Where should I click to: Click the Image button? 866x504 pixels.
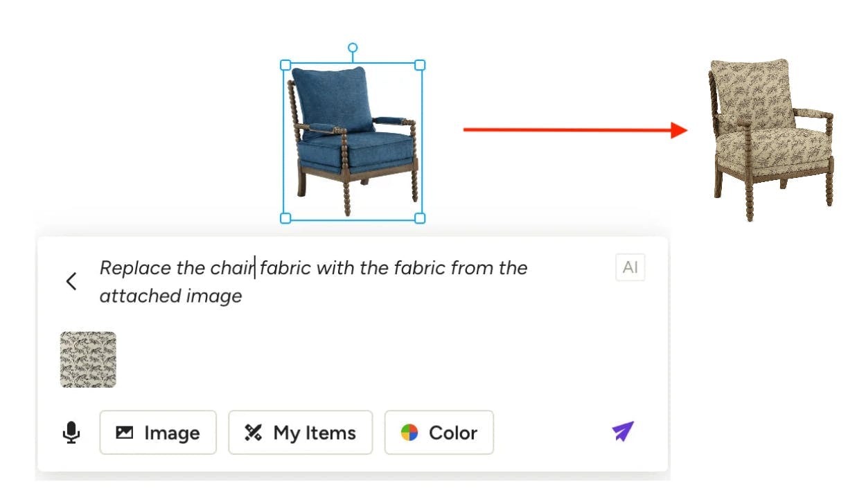click(158, 433)
